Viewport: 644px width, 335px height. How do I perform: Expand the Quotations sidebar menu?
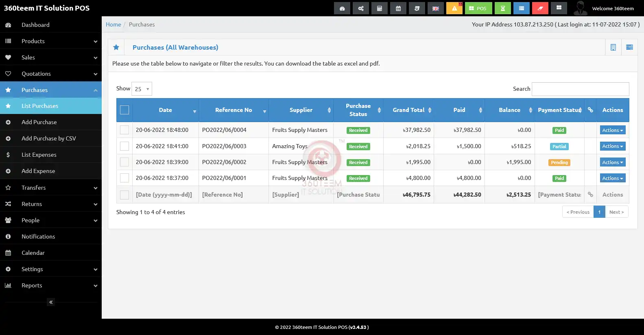51,74
